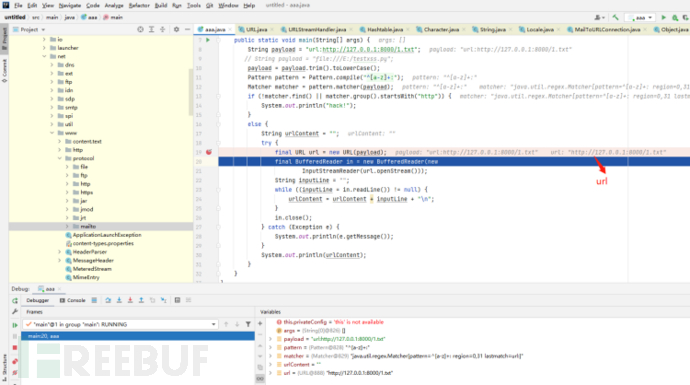
Task: Click Build project hammer icon
Action: tap(615, 18)
